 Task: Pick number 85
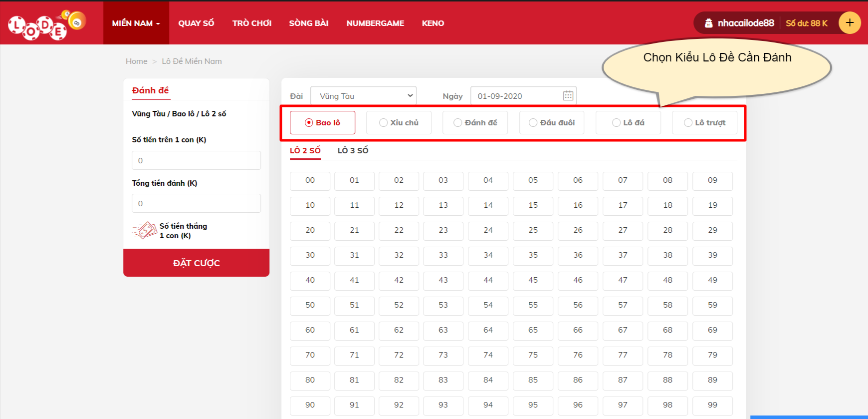click(x=533, y=381)
